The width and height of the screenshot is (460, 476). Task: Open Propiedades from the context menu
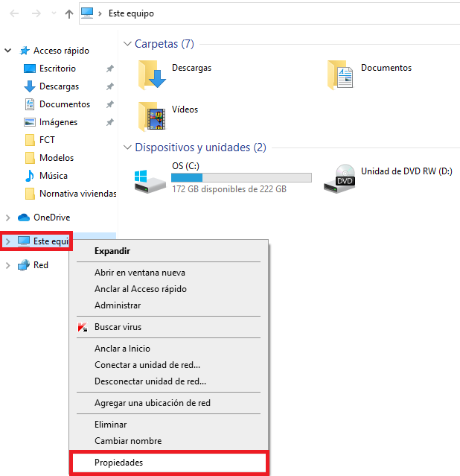168,463
